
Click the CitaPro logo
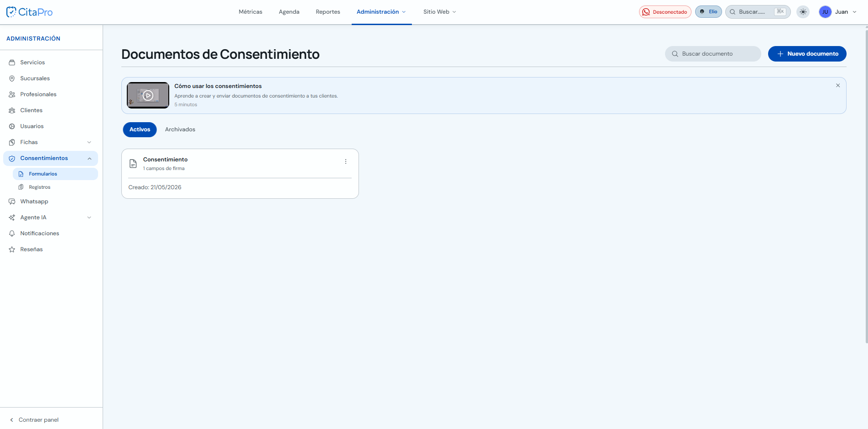click(x=30, y=12)
